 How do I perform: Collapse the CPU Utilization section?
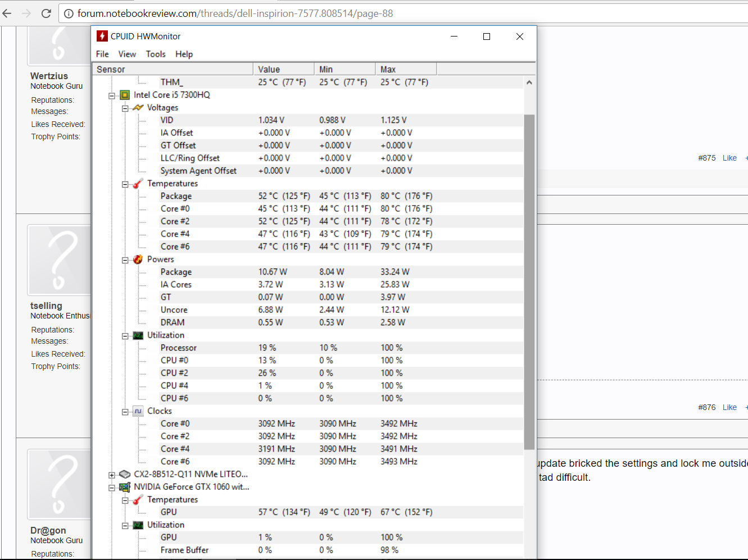[x=125, y=336]
